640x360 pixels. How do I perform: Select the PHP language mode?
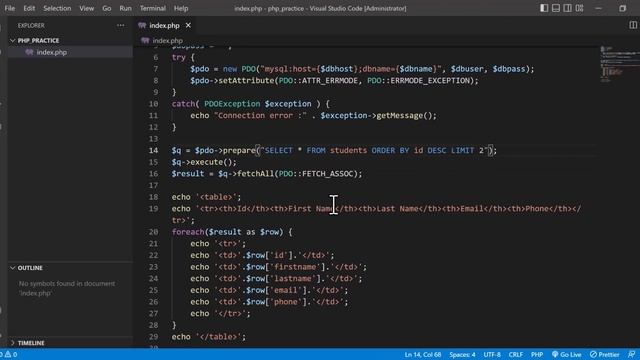537,354
